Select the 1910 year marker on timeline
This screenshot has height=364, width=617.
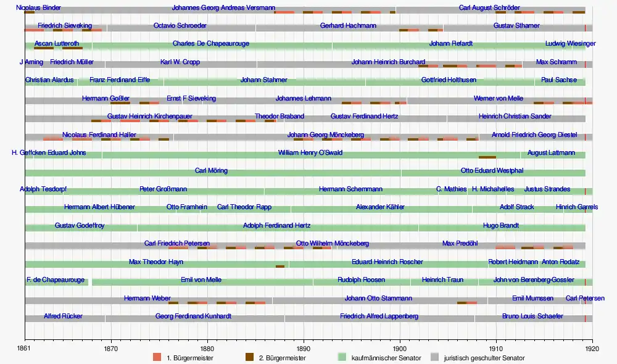tap(496, 347)
